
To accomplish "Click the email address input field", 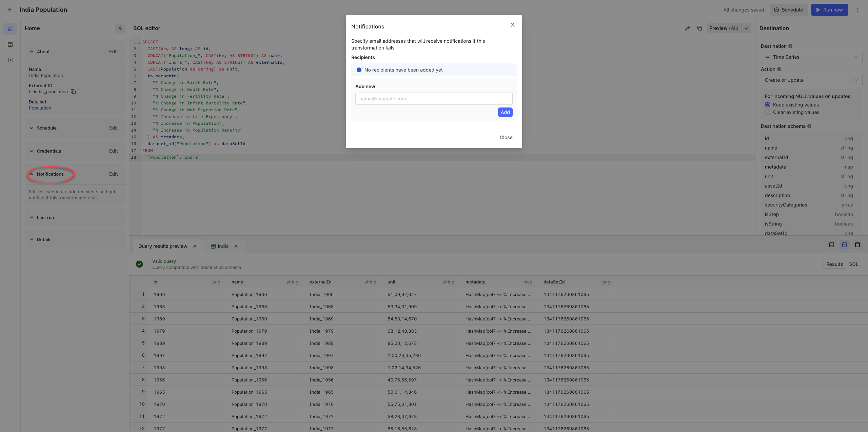I will (433, 99).
